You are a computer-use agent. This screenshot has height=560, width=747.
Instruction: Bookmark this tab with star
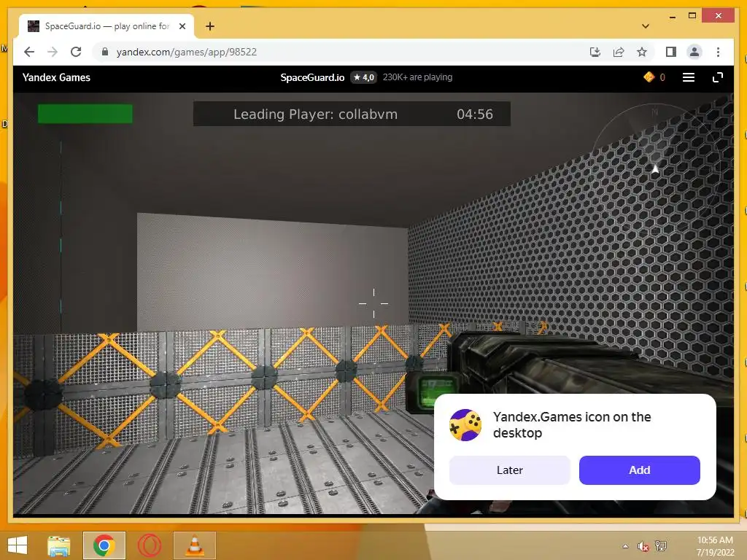(x=642, y=52)
